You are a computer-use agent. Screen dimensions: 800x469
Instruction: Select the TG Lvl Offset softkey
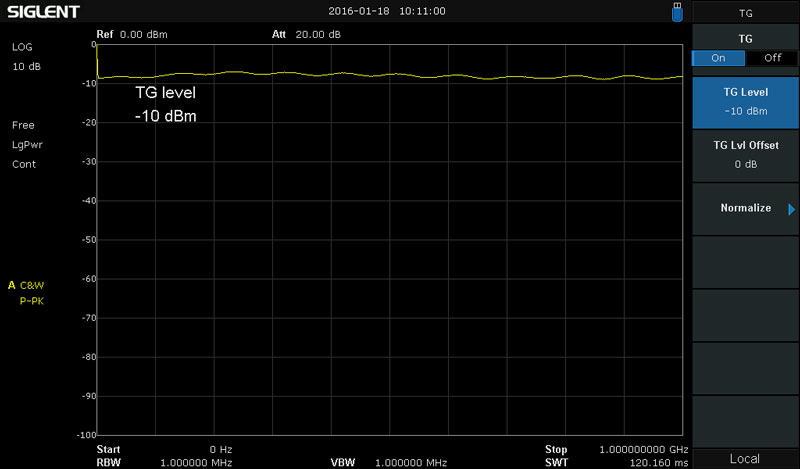click(x=745, y=155)
